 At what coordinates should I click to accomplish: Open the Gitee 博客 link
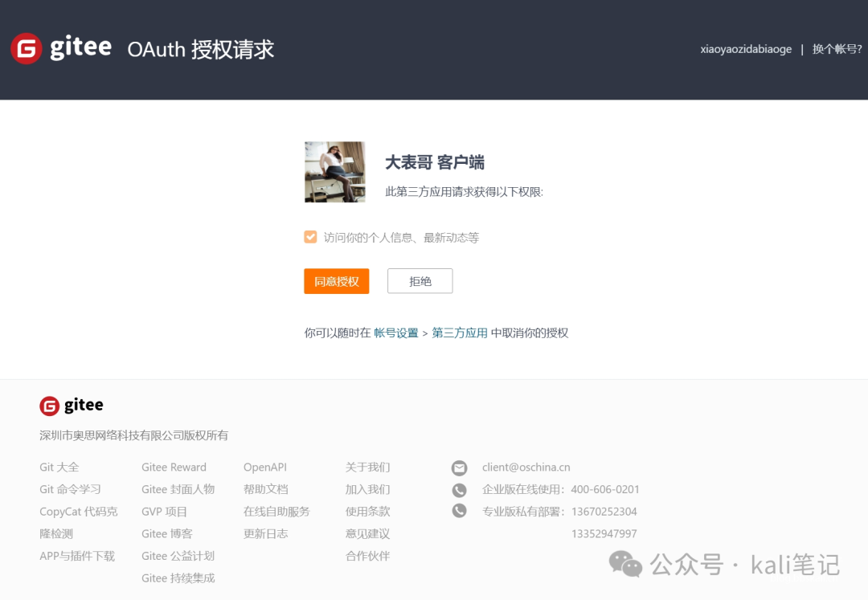point(166,533)
